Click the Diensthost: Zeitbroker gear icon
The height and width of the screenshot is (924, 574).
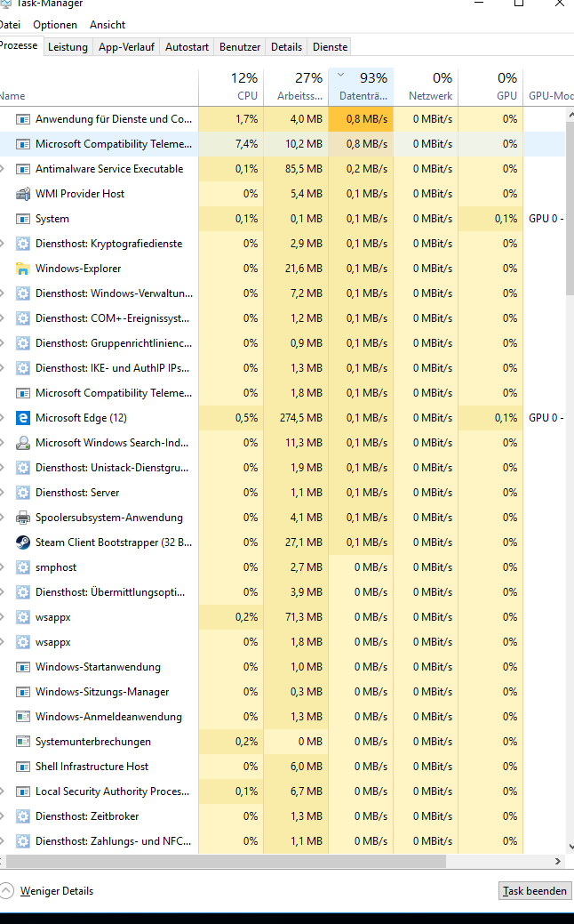coord(23,816)
